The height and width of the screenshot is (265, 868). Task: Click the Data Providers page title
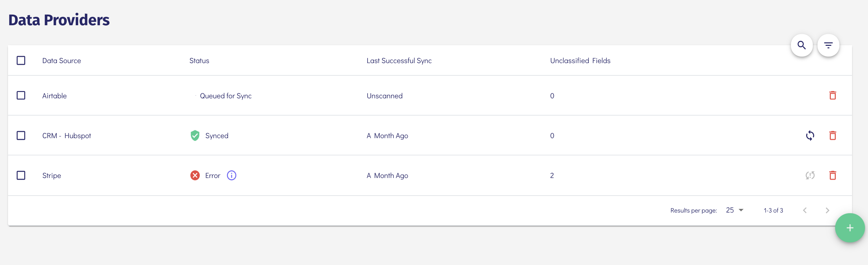(x=59, y=20)
